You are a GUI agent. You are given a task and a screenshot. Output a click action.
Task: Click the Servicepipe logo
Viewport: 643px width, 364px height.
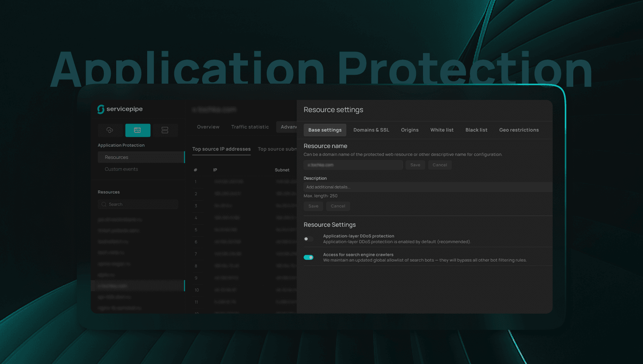120,109
